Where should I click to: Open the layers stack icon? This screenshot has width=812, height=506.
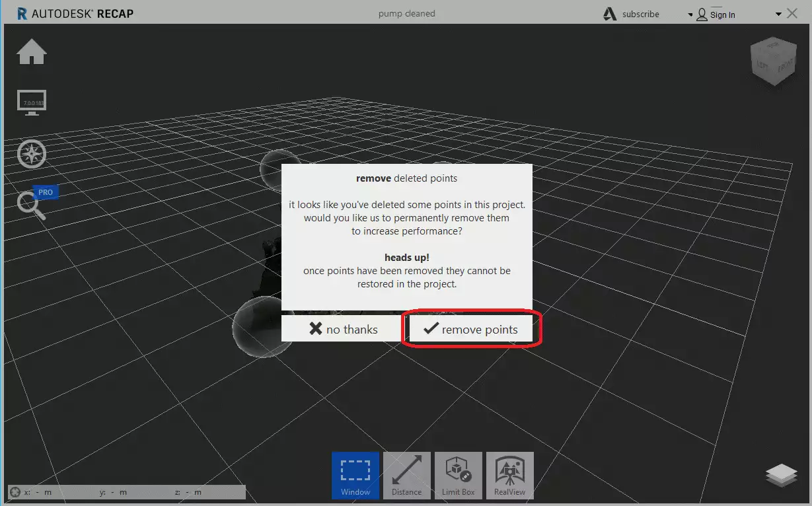(x=782, y=476)
